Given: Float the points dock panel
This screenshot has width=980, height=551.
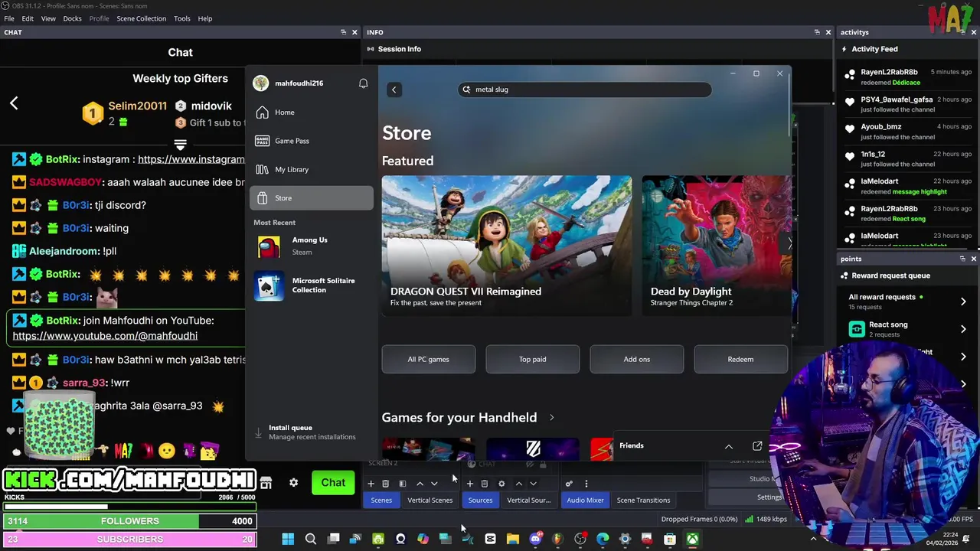Looking at the screenshot, I should tap(962, 259).
